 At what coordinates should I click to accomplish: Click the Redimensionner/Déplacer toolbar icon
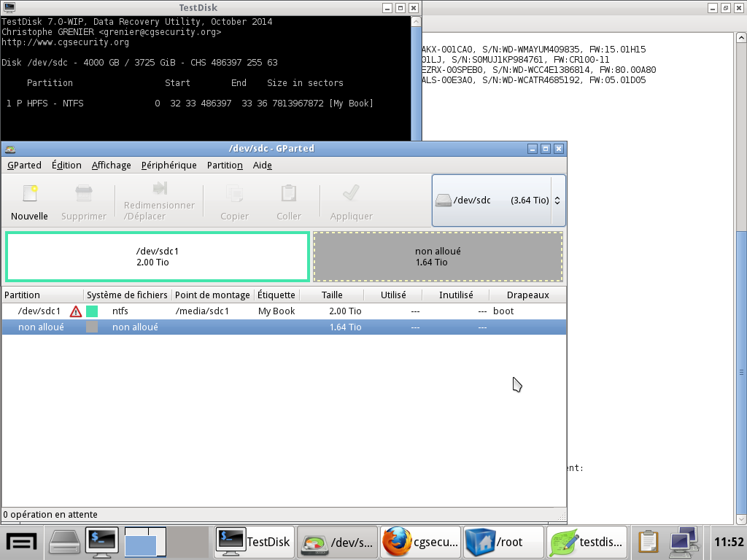point(160,188)
